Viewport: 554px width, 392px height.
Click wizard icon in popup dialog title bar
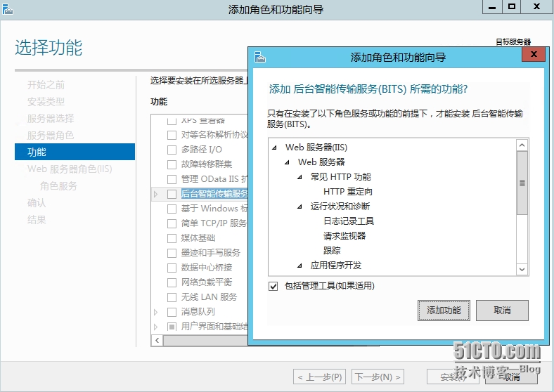click(259, 57)
